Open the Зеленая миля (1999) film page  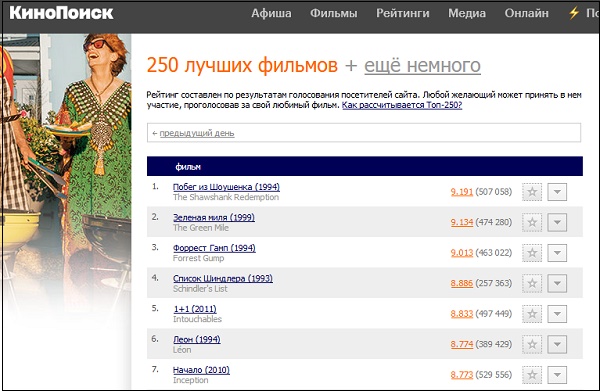click(x=214, y=217)
